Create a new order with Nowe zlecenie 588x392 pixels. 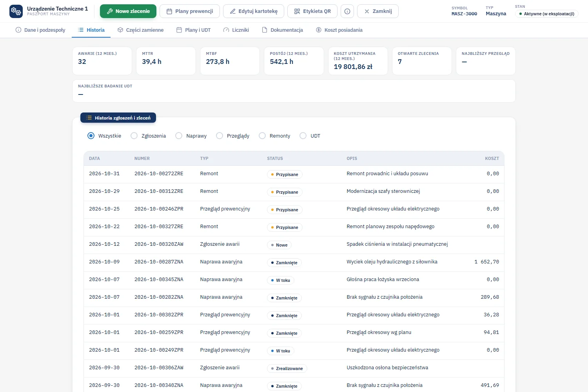[x=128, y=11]
